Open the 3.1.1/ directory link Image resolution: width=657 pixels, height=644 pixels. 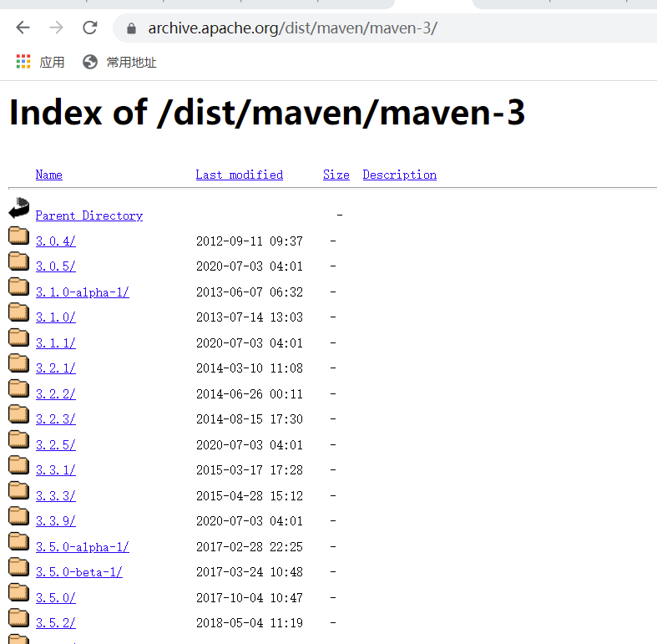pos(56,343)
